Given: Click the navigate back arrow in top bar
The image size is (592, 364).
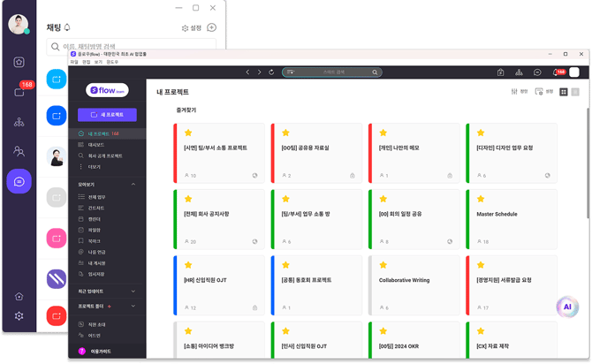Looking at the screenshot, I should [x=247, y=72].
